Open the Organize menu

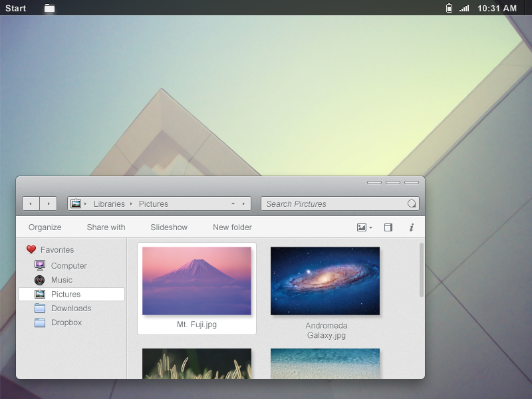[x=45, y=227]
